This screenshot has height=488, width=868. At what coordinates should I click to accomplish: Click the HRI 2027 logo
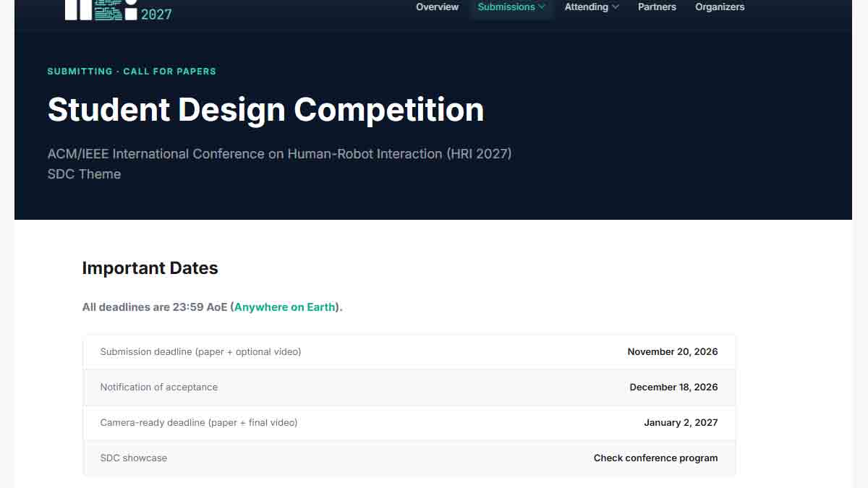[119, 10]
